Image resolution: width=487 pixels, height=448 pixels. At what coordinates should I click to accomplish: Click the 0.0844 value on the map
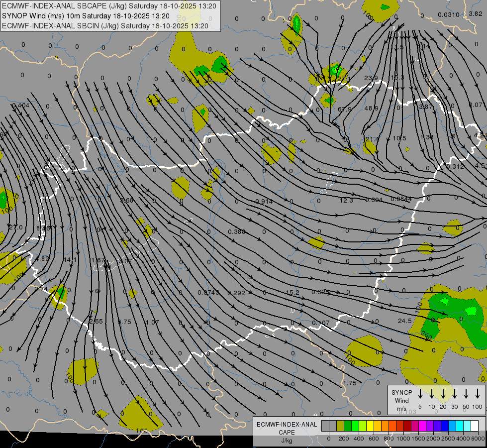[401, 199]
